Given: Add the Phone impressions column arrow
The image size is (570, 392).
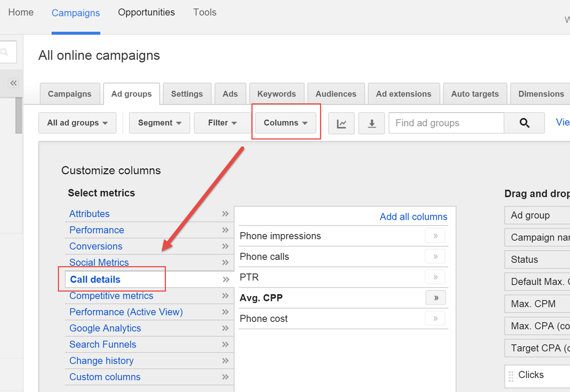Looking at the screenshot, I should pos(435,236).
